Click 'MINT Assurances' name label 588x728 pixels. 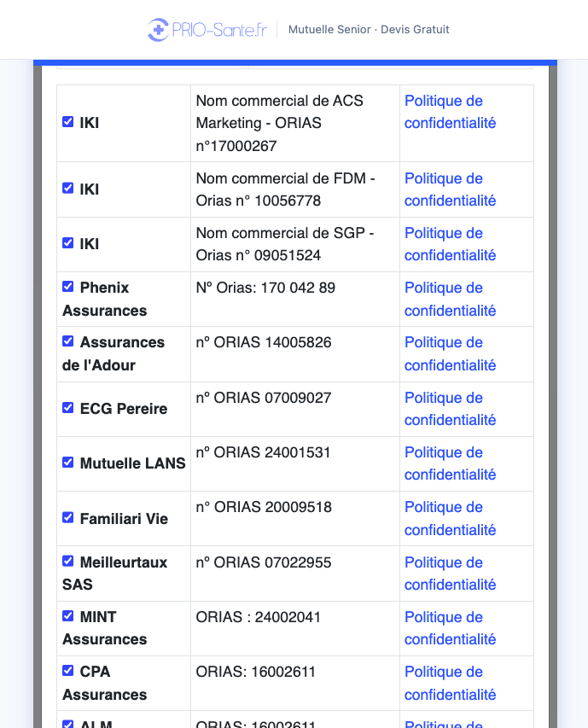[104, 628]
